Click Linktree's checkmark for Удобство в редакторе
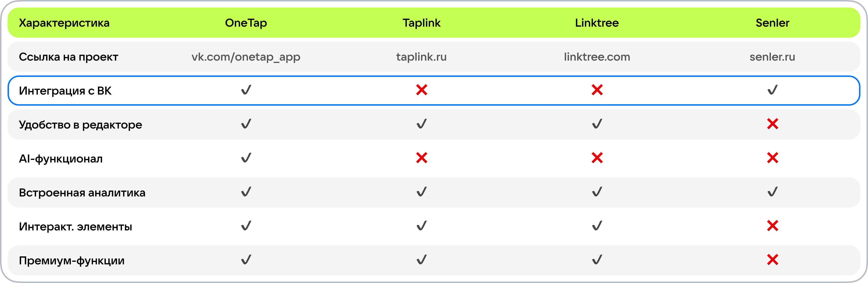This screenshot has width=868, height=283. [x=597, y=124]
